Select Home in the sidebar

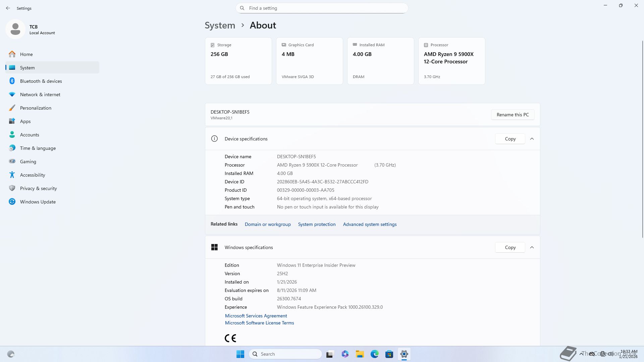click(26, 54)
